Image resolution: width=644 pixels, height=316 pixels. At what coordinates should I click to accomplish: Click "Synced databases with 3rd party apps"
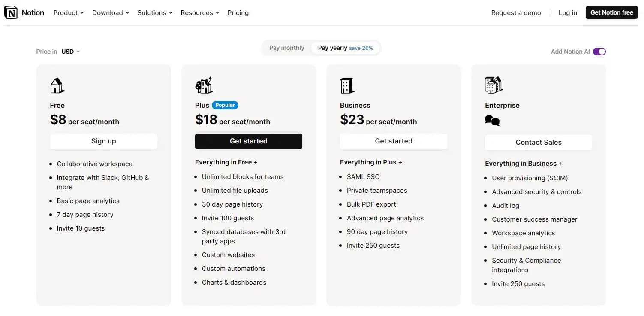click(244, 237)
